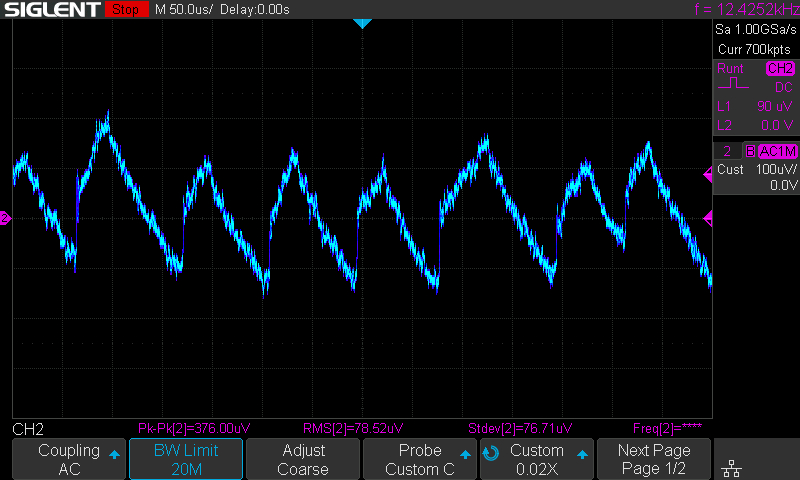Click the upper magenta trigger level arrow
This screenshot has width=800, height=480.
(708, 175)
